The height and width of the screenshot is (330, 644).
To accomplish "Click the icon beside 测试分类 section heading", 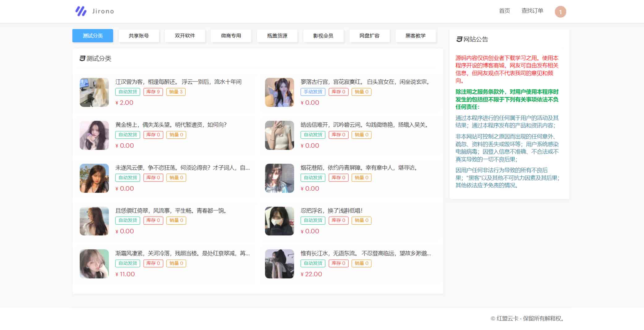I will click(x=82, y=58).
